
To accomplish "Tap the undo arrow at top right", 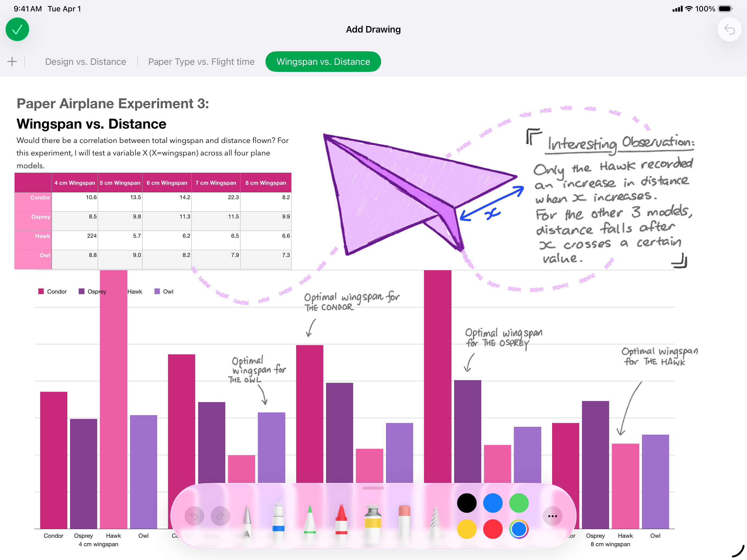I will click(x=729, y=29).
